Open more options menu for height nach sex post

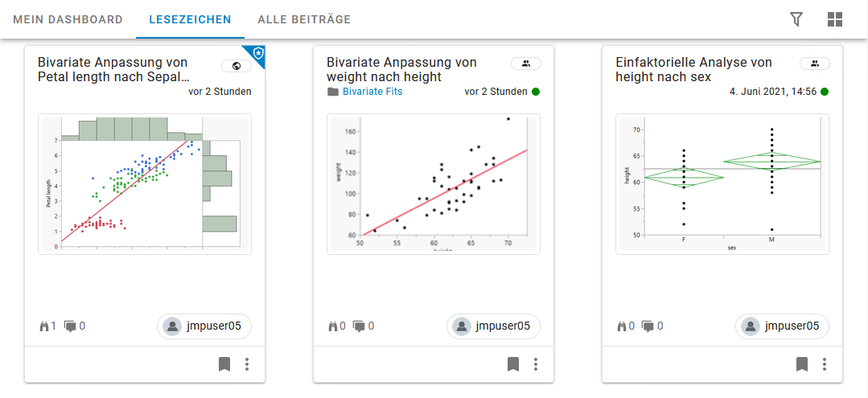click(825, 364)
